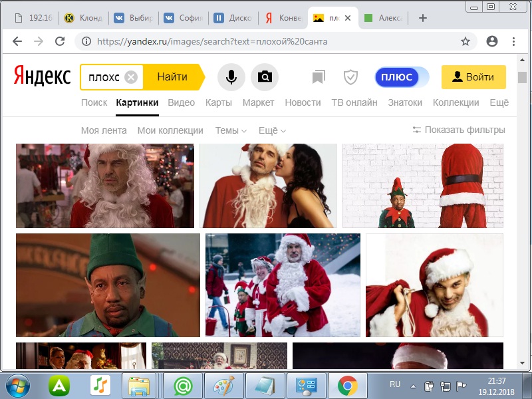The image size is (532, 399).
Task: Open the Маркет tab
Action: point(258,102)
